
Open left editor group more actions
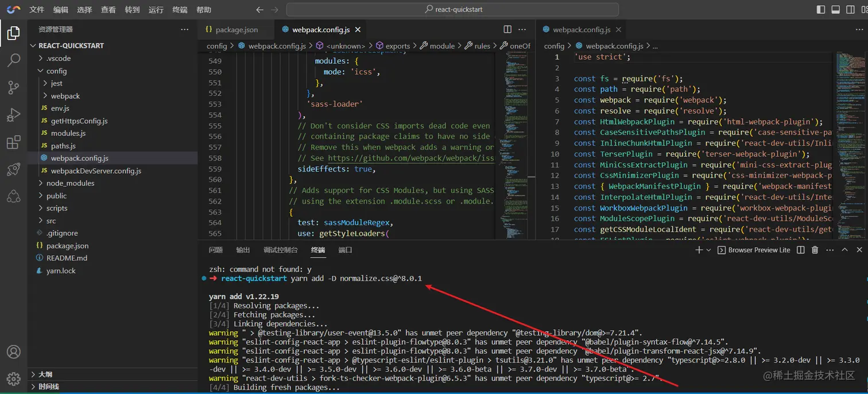click(522, 29)
